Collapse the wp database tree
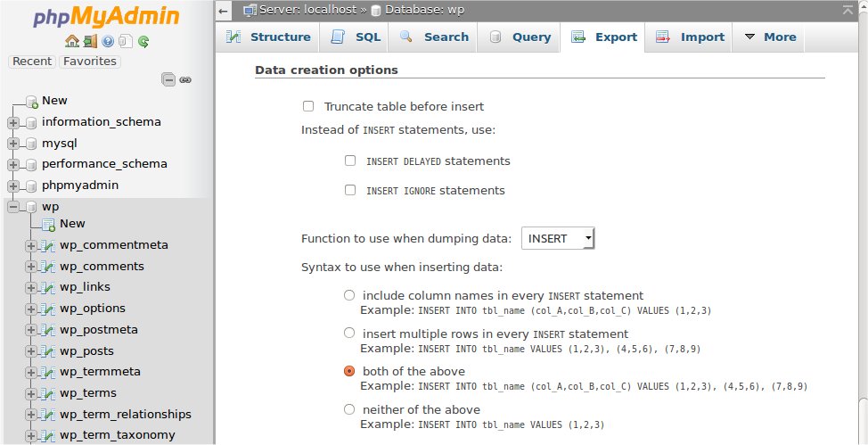868x445 pixels. pyautogui.click(x=13, y=207)
